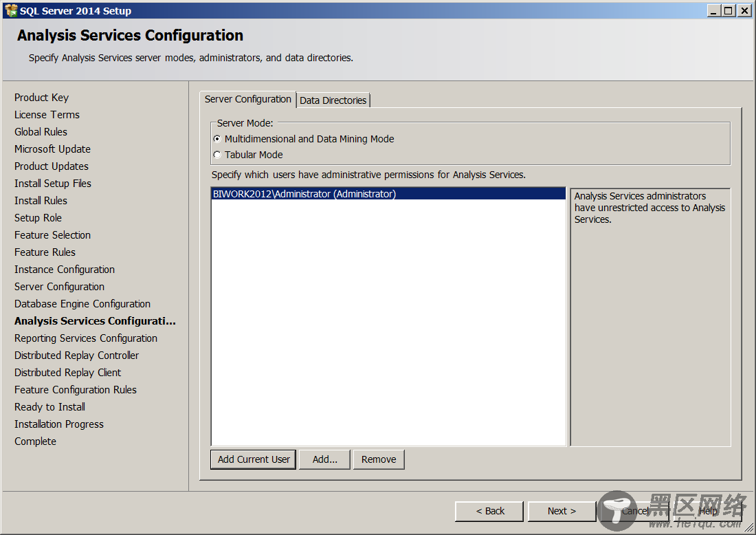
Task: Click the bold Analysis Services Configuration step
Action: [x=95, y=321]
